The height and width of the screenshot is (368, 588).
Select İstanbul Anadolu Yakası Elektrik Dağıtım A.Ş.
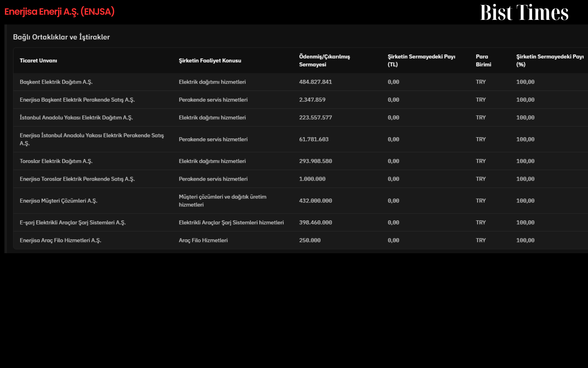coord(76,118)
